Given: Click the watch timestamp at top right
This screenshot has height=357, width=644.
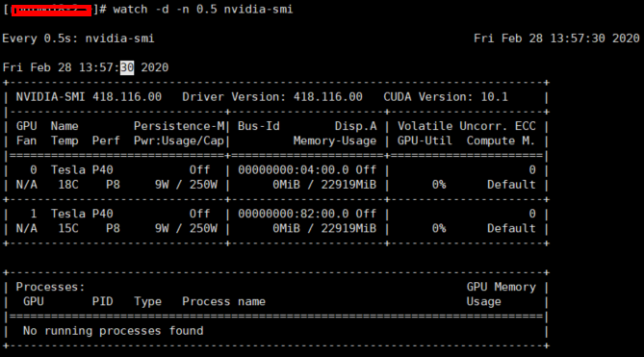Looking at the screenshot, I should point(556,38).
